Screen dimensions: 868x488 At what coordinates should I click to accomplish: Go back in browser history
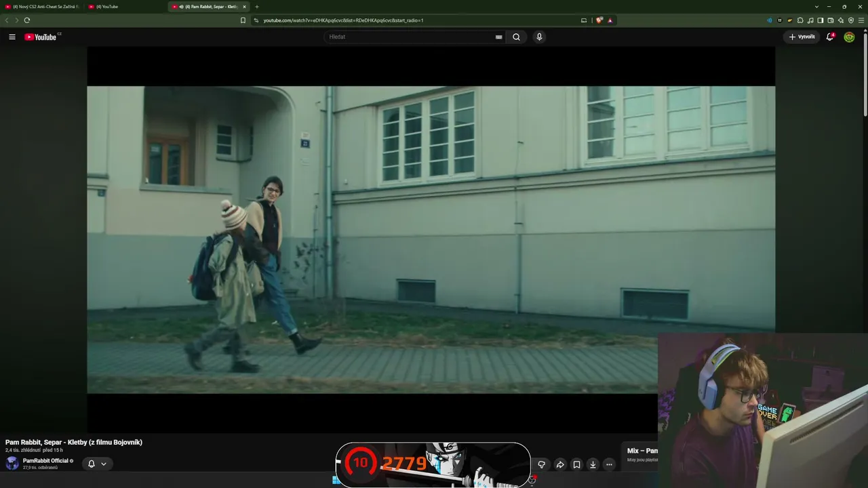[7, 20]
